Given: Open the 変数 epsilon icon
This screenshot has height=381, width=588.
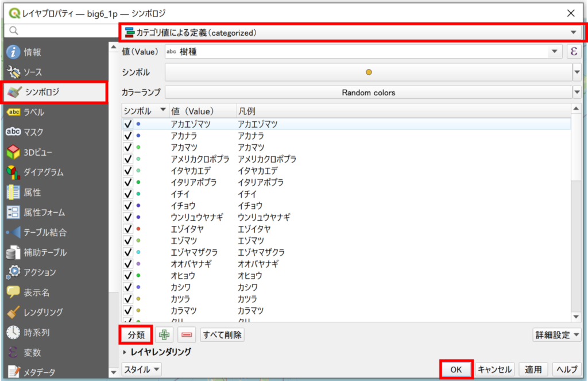Looking at the screenshot, I should (x=13, y=352).
